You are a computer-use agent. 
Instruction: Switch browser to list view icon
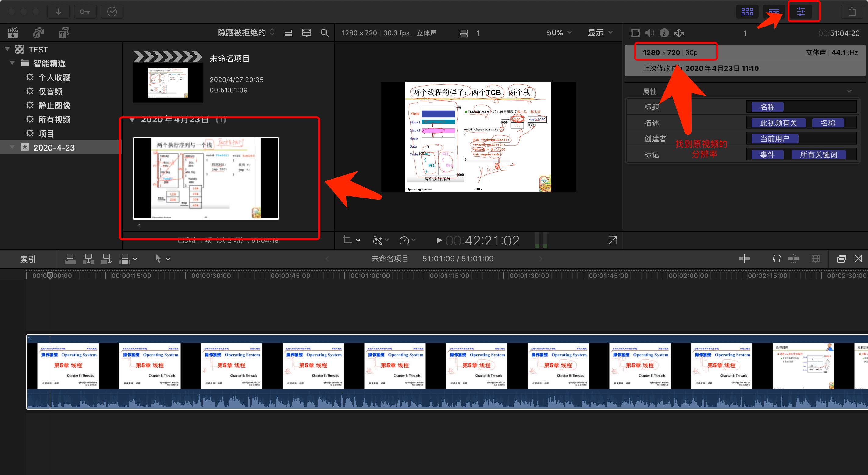[x=288, y=33]
